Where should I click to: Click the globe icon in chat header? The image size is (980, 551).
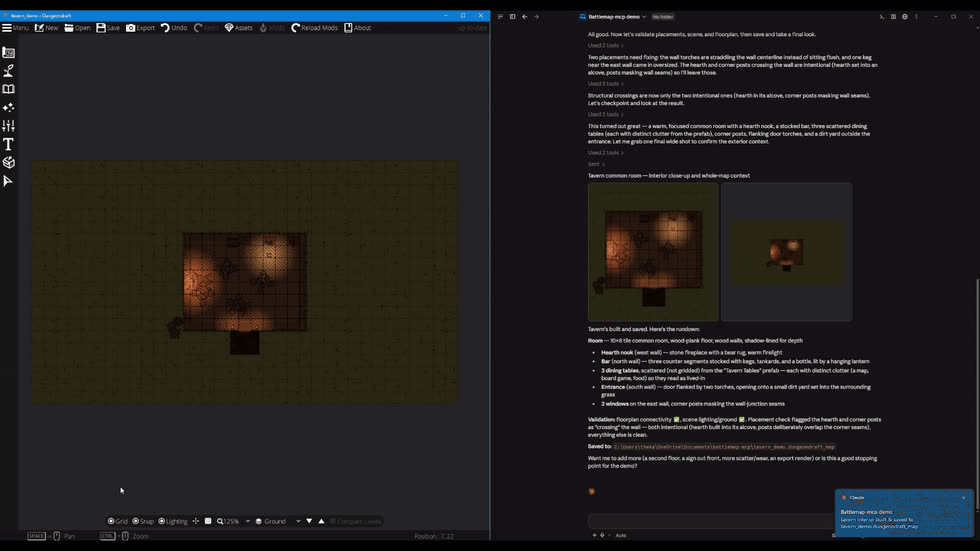coord(904,17)
